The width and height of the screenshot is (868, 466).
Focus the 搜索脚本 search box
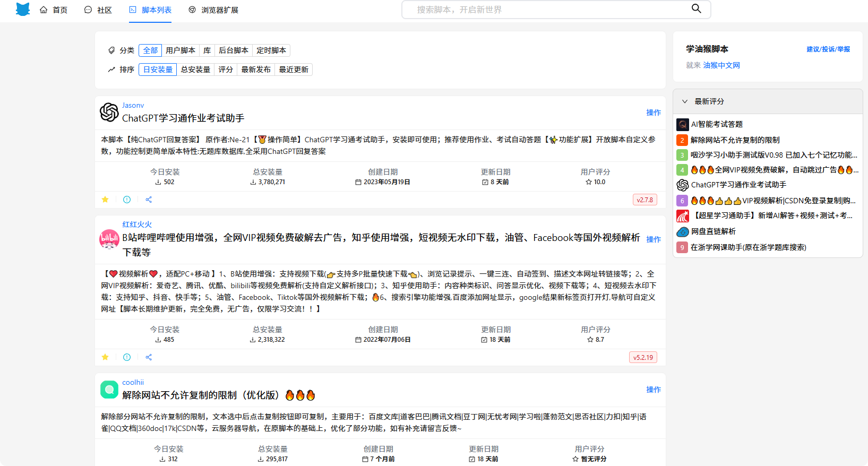[x=547, y=10]
